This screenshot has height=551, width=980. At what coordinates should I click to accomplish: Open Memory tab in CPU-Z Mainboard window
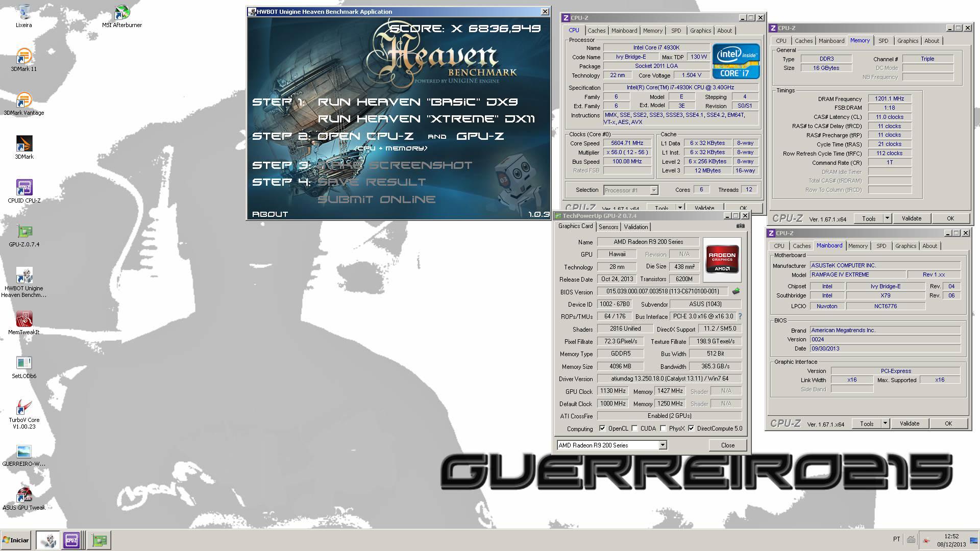(857, 246)
